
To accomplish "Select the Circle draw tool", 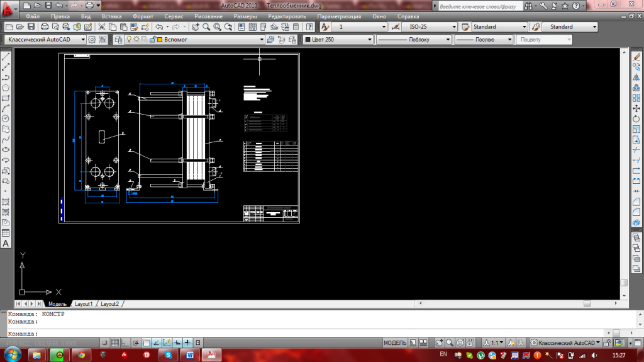I will click(6, 118).
